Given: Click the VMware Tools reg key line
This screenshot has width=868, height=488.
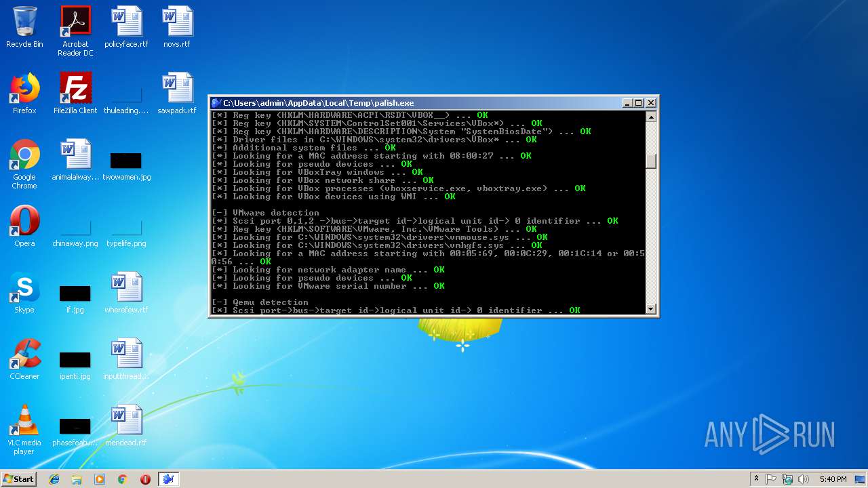Looking at the screenshot, I should 374,229.
